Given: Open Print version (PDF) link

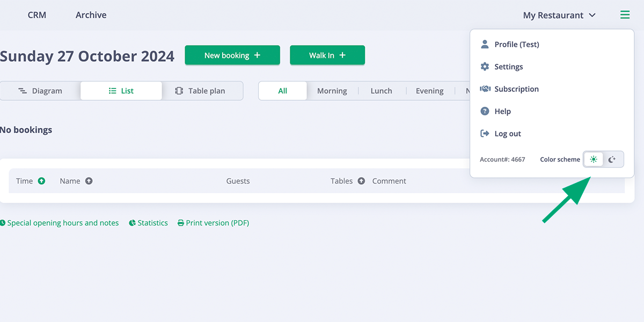Looking at the screenshot, I should click(214, 223).
